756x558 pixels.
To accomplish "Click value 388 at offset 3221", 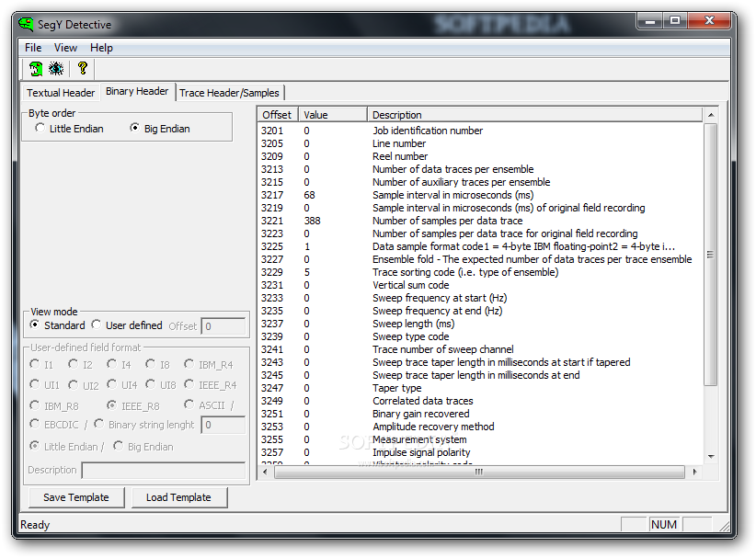I will pyautogui.click(x=312, y=221).
